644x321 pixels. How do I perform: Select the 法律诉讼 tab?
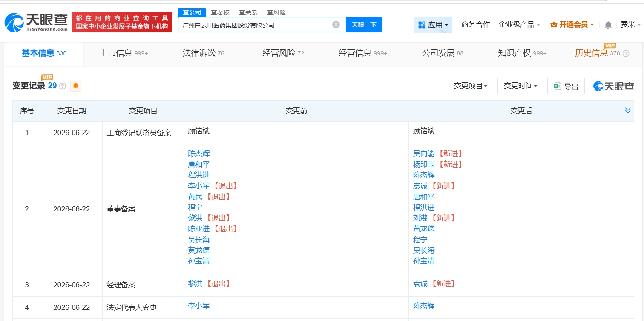pos(203,53)
